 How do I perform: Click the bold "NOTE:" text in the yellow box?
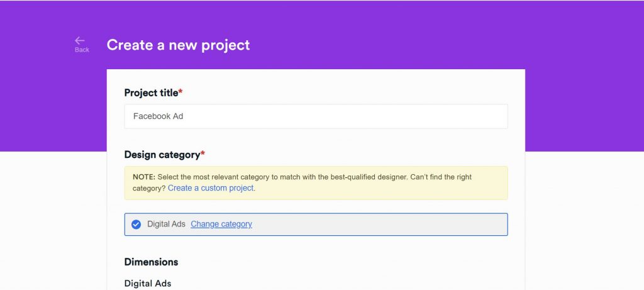pyautogui.click(x=144, y=177)
